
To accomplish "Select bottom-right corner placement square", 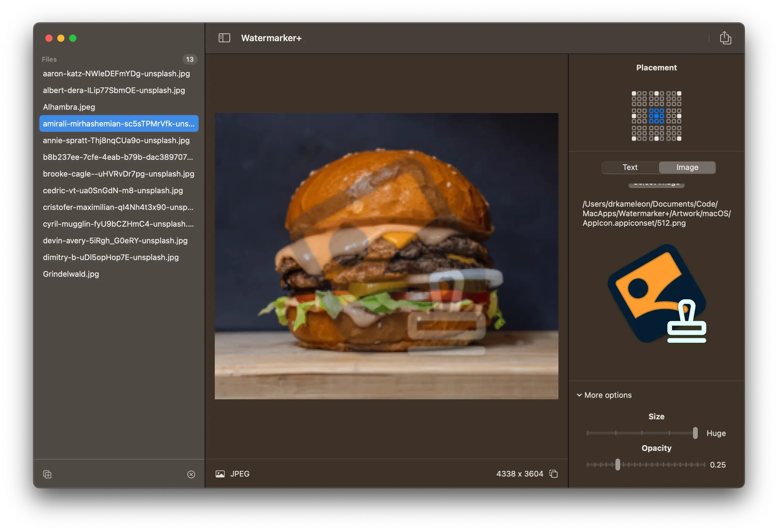I will click(x=679, y=139).
